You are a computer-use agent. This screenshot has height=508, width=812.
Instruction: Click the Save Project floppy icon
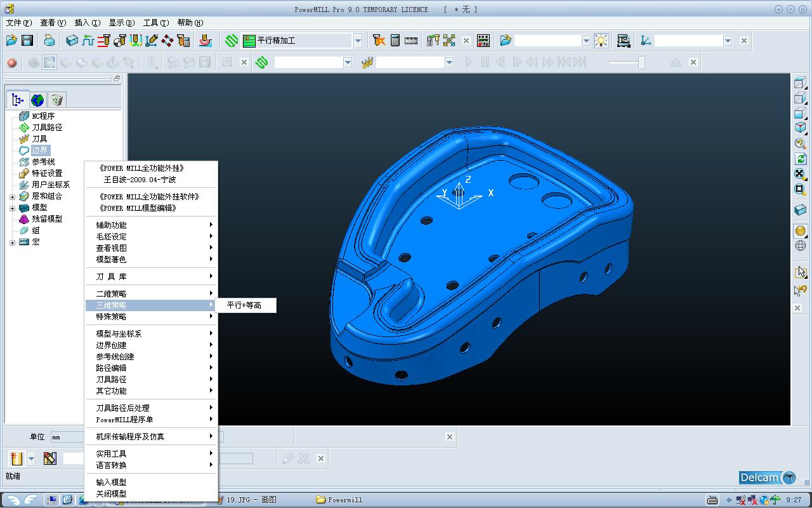[27, 41]
